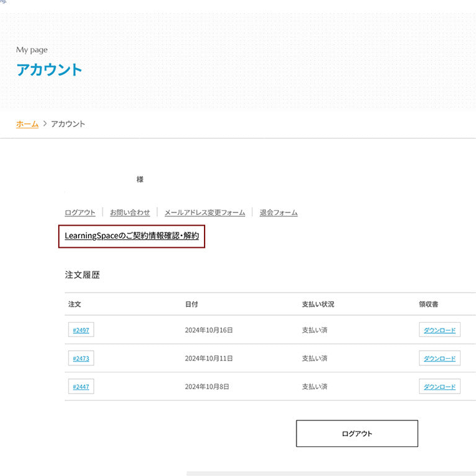The height and width of the screenshot is (476, 476).
Task: Open メールアドレス変更フォーム link
Action: tap(205, 213)
